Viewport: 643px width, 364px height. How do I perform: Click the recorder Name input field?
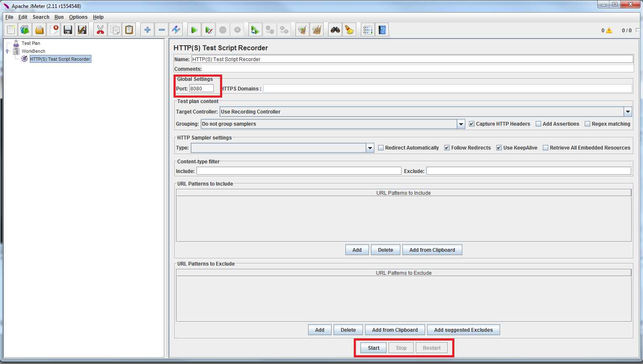tap(412, 59)
